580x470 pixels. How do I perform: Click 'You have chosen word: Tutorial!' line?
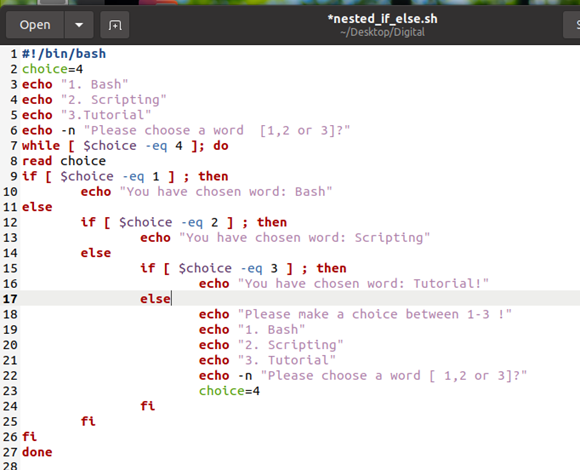[x=344, y=284]
